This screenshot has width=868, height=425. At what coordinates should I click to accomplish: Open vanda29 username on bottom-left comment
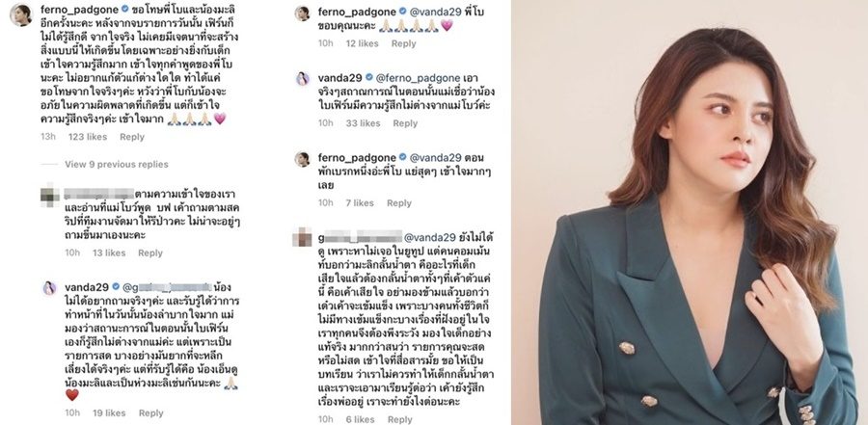[87, 286]
